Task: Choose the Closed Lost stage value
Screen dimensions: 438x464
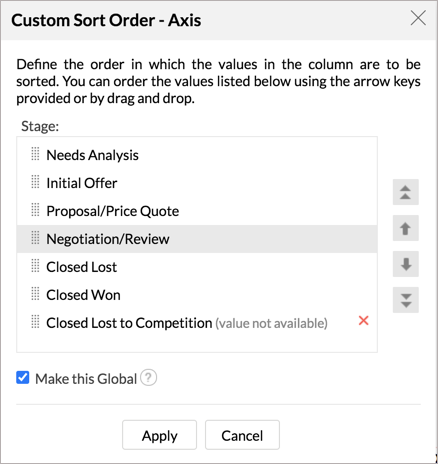Action: (197, 267)
